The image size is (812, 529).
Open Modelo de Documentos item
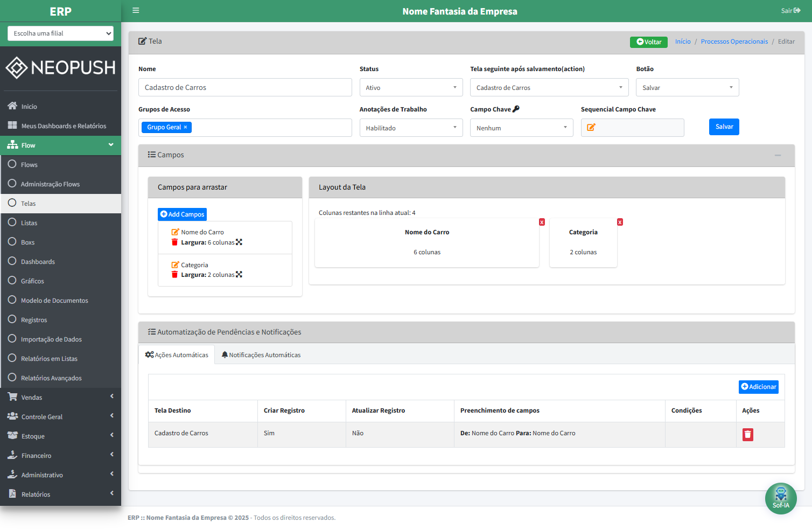[x=60, y=301]
